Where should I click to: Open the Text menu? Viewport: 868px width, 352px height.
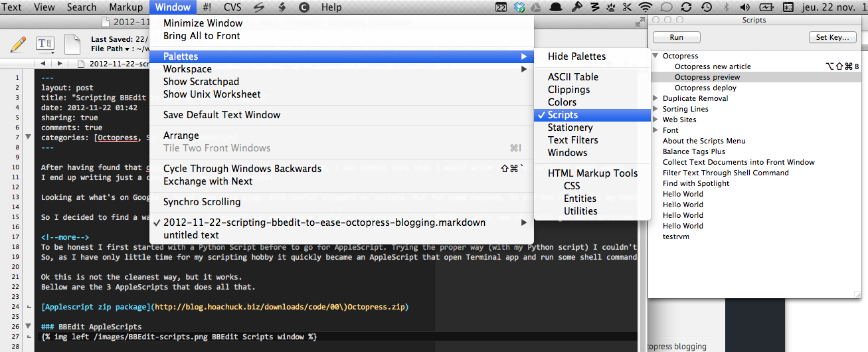coord(12,7)
